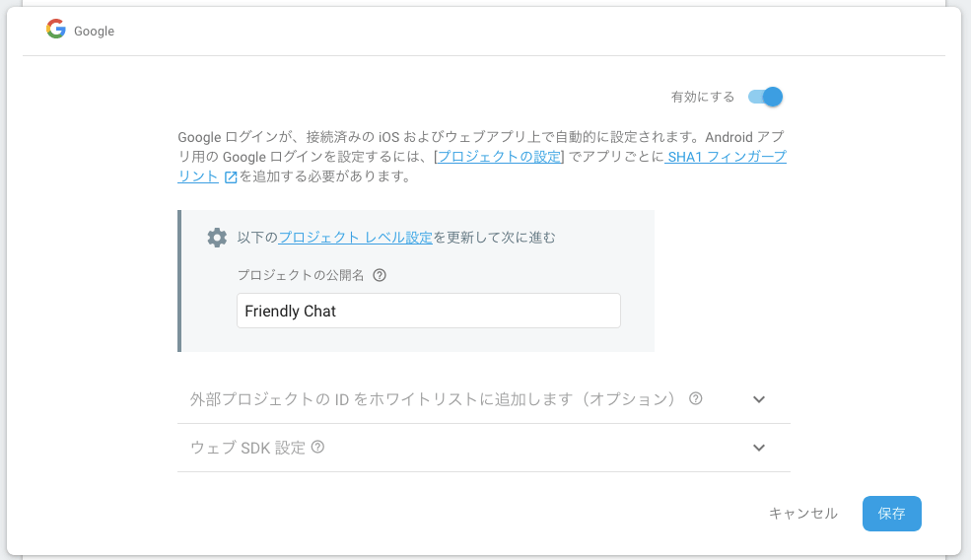Click the ウェブ SDK 設定 row title
This screenshot has width=971, height=560.
(x=247, y=448)
